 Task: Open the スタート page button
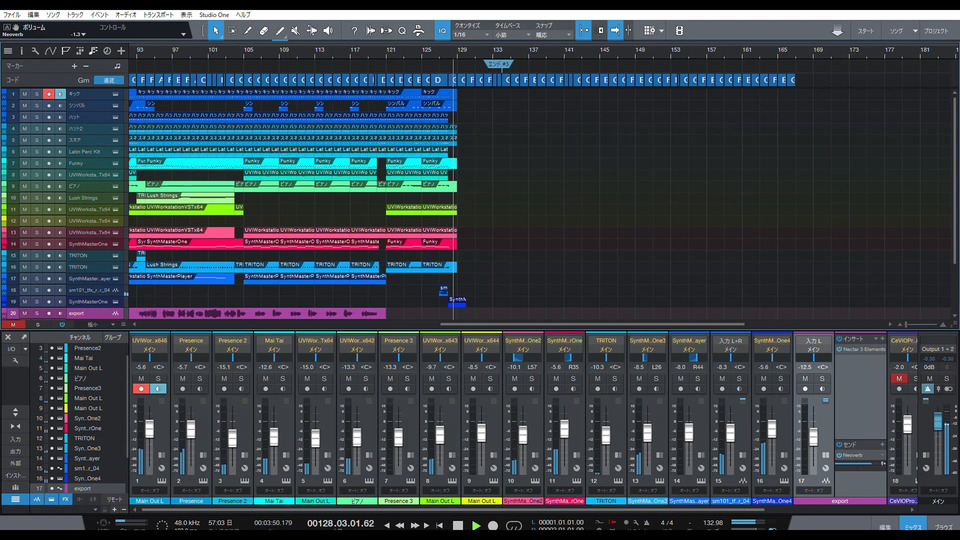[866, 31]
